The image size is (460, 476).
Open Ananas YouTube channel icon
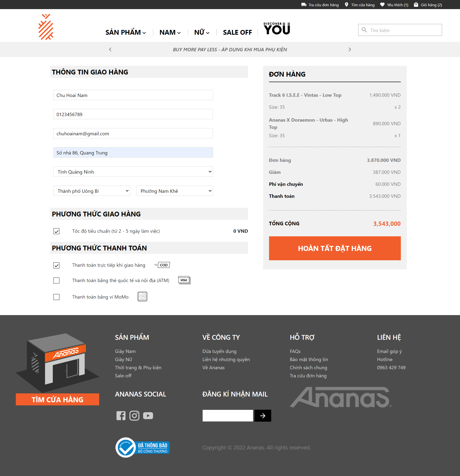(x=148, y=415)
